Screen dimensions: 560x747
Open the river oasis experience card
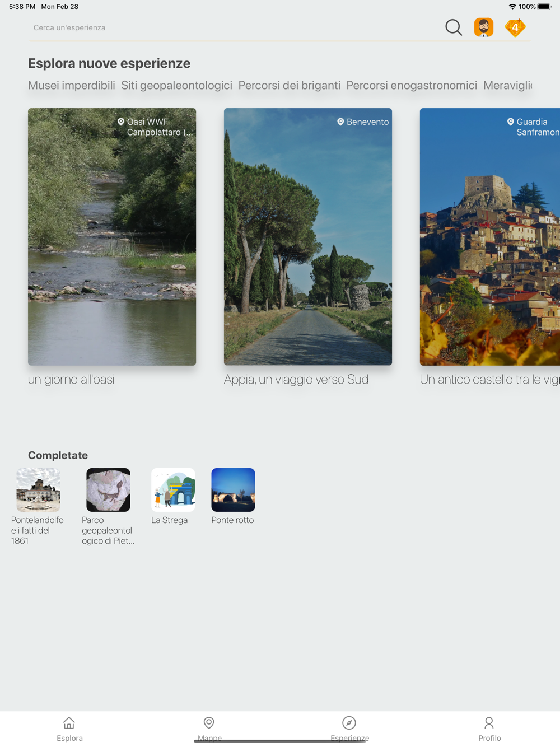pos(112,237)
